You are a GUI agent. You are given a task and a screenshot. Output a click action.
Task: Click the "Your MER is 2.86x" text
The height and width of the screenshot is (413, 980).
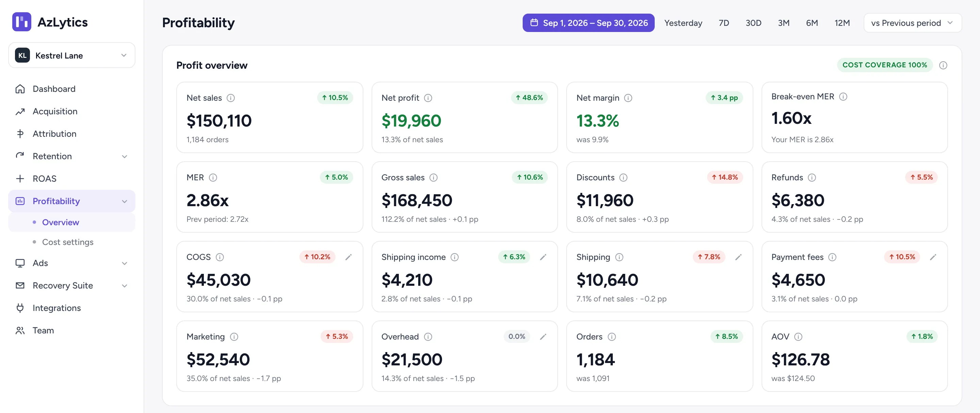point(802,139)
